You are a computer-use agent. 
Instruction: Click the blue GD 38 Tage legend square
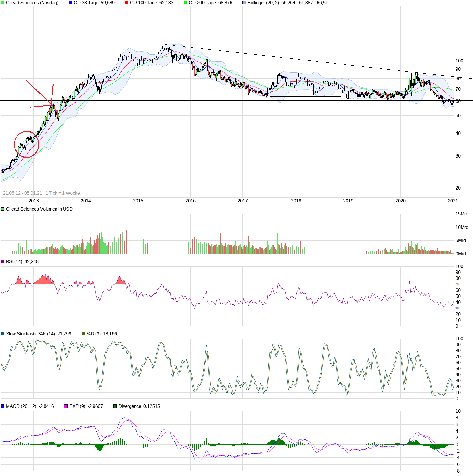pos(70,3)
